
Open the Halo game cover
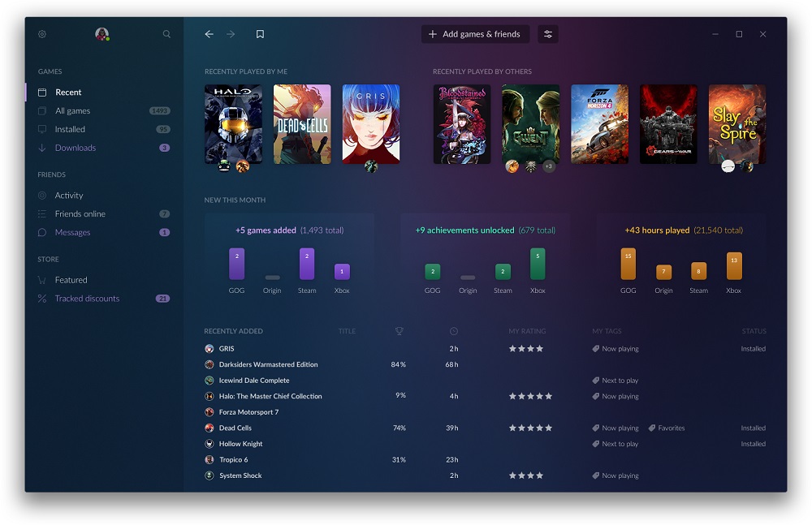click(x=233, y=124)
